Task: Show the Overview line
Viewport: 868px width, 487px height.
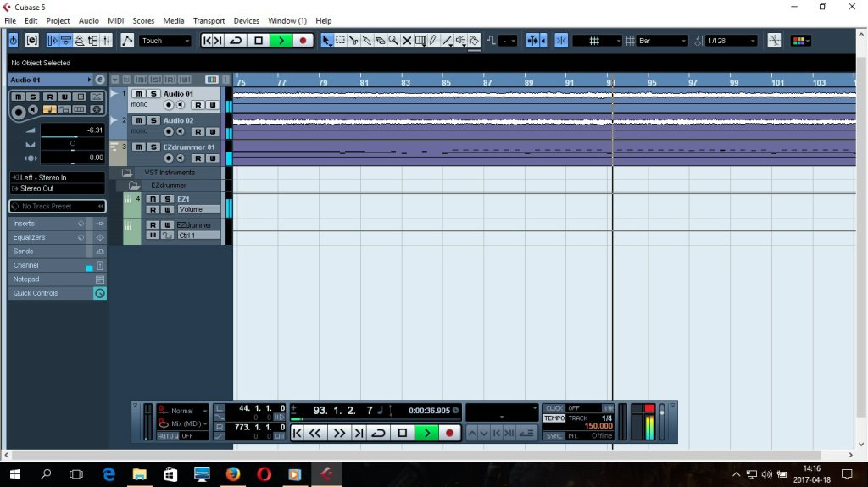Action: tap(79, 41)
